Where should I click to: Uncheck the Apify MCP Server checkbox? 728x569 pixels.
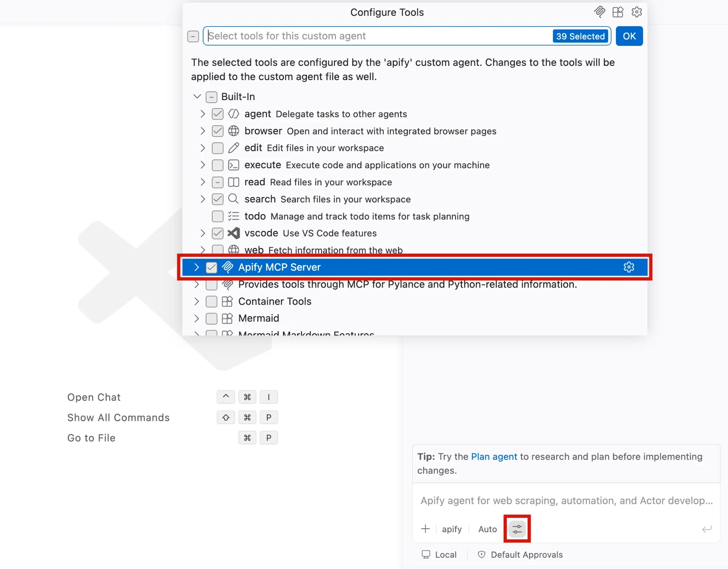tap(211, 267)
